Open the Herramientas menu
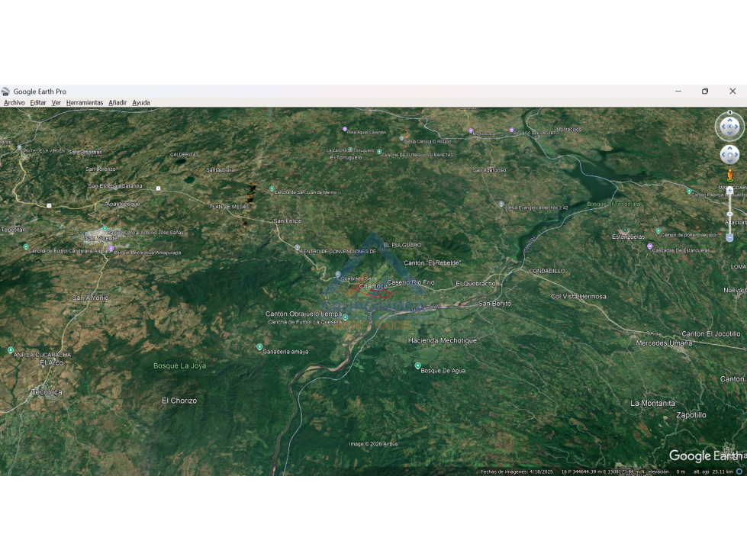 coord(85,102)
